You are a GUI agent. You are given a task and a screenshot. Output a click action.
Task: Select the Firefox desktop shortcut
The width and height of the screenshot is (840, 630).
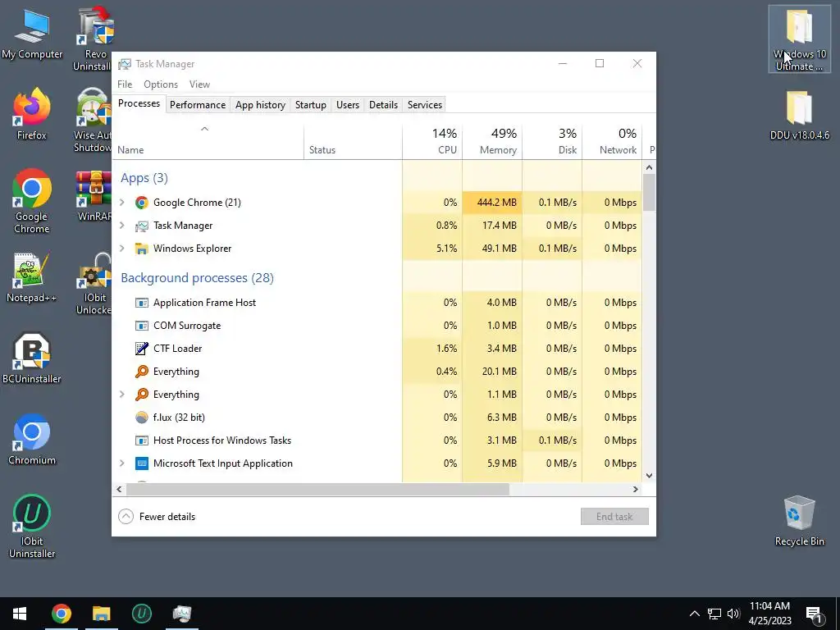pyautogui.click(x=32, y=114)
